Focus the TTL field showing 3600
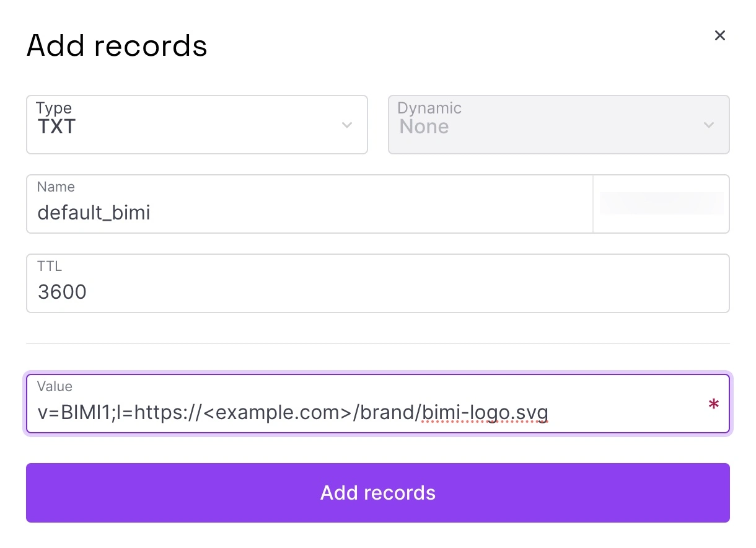This screenshot has width=756, height=548. [377, 291]
